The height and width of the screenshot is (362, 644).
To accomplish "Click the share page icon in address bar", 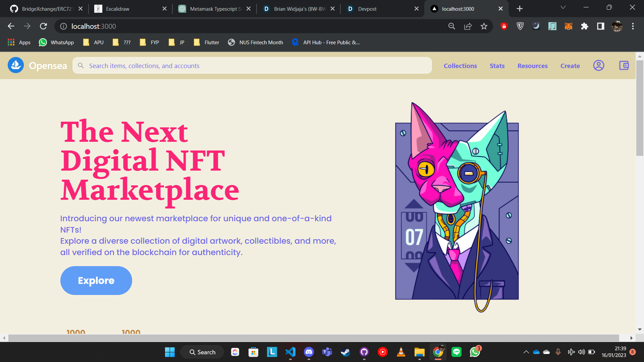I will [x=468, y=26].
